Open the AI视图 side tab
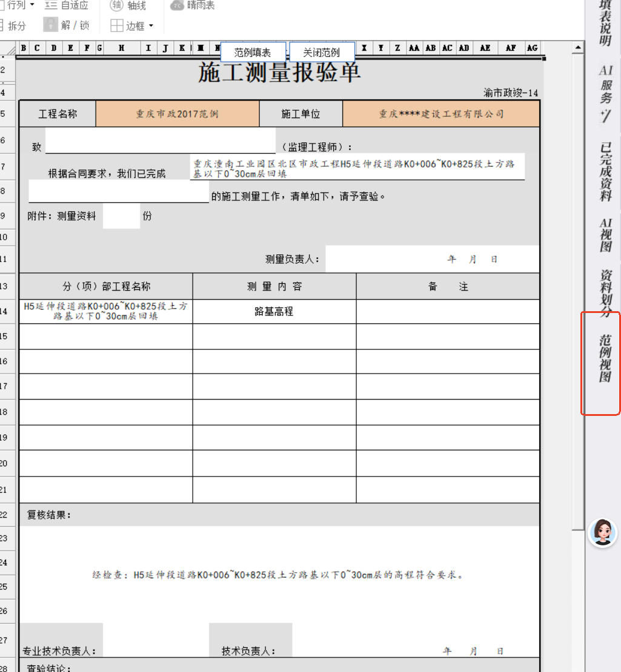 605,235
